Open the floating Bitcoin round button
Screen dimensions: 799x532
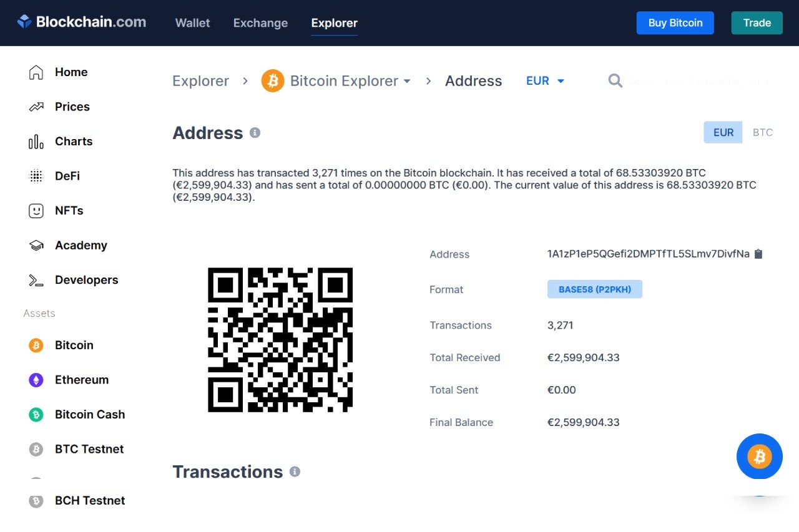tap(759, 457)
